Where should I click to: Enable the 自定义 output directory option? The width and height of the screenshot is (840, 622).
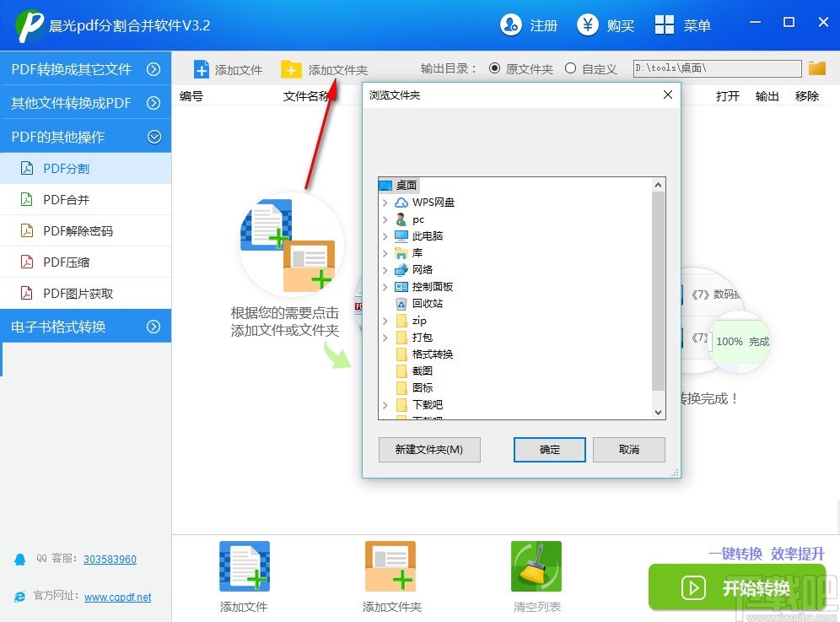571,69
